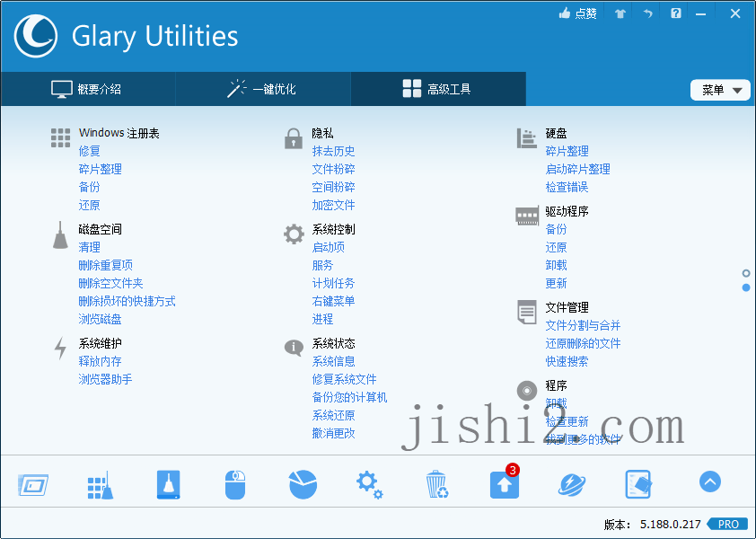The height and width of the screenshot is (539, 756).
Task: Open registry 修复 link under Windows 注册表
Action: click(89, 151)
